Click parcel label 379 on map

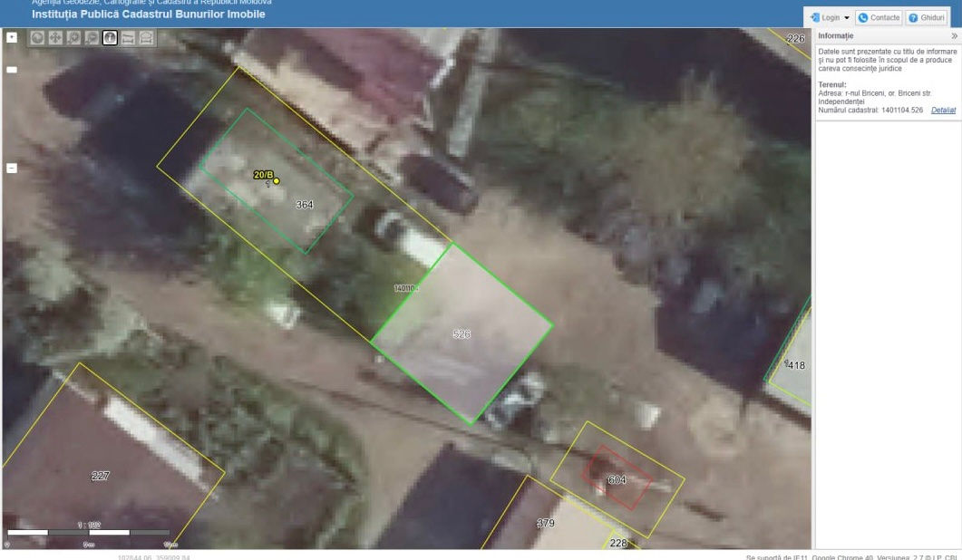(546, 523)
